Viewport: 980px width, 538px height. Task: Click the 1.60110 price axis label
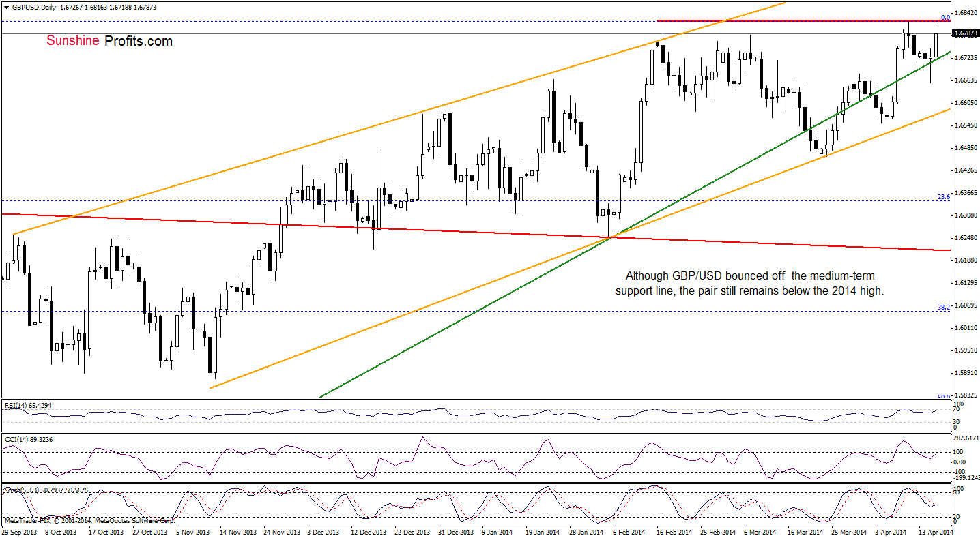(x=965, y=329)
